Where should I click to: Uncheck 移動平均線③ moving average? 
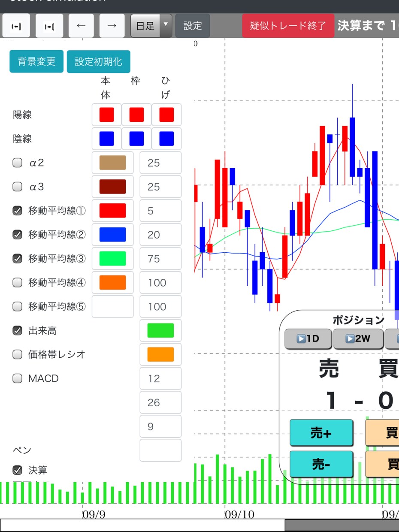pyautogui.click(x=17, y=259)
